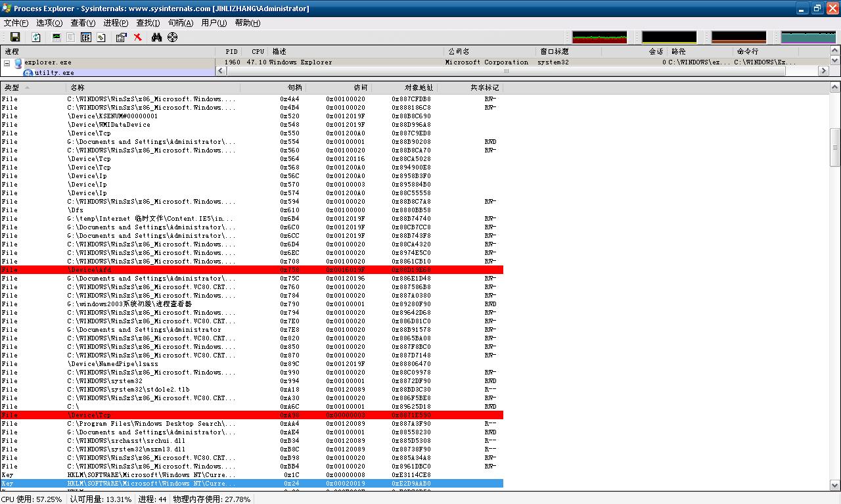
Task: Click the explorer.exe process icon
Action: [18, 62]
